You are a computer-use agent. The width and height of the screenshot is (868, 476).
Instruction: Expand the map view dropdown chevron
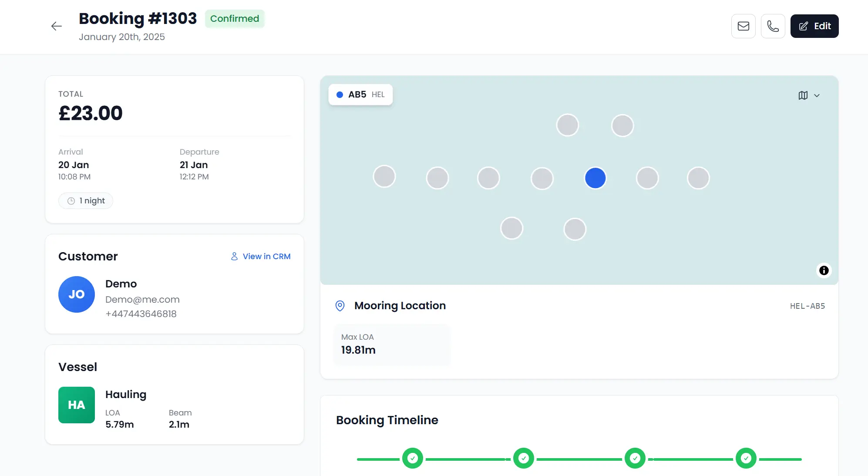817,95
